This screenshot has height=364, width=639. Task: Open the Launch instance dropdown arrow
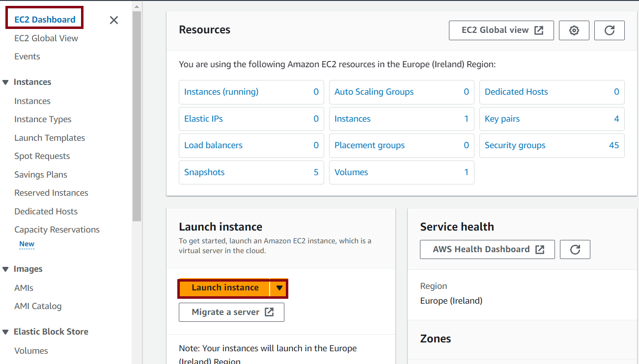[x=278, y=287]
